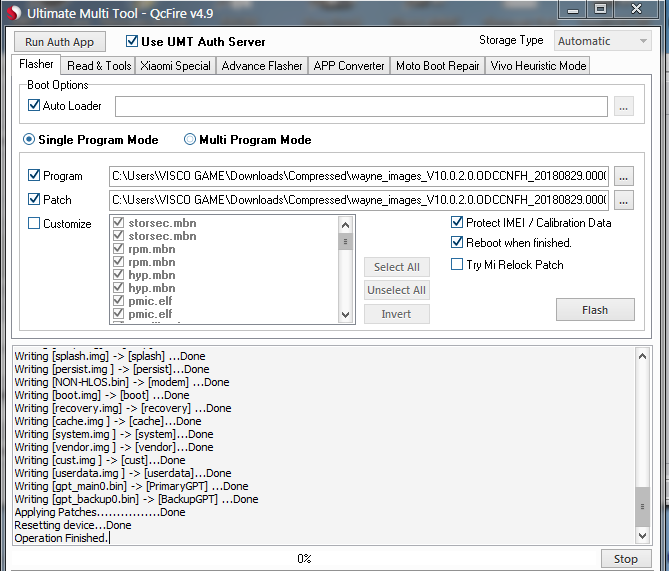Uncheck the Auto Loader checkbox

[x=34, y=105]
